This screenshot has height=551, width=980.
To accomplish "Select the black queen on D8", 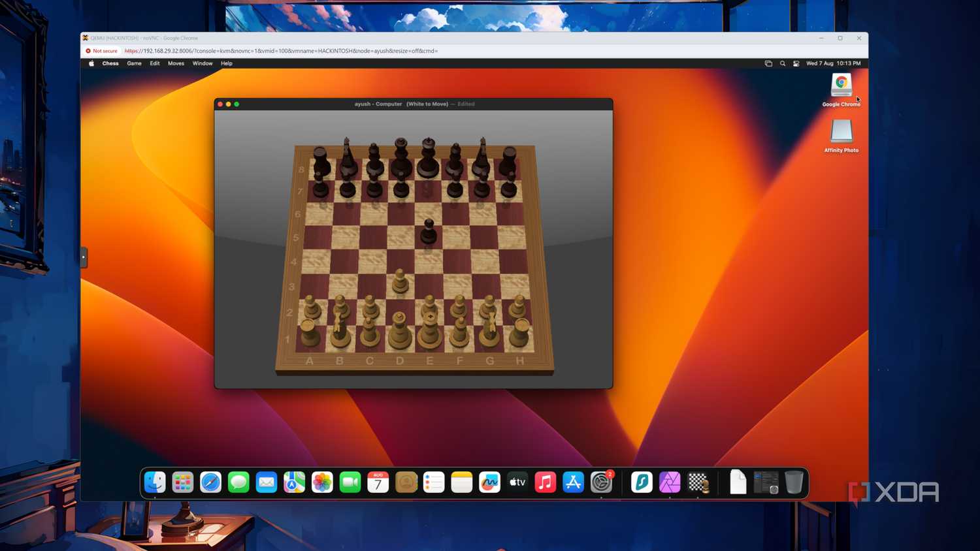I will (400, 157).
